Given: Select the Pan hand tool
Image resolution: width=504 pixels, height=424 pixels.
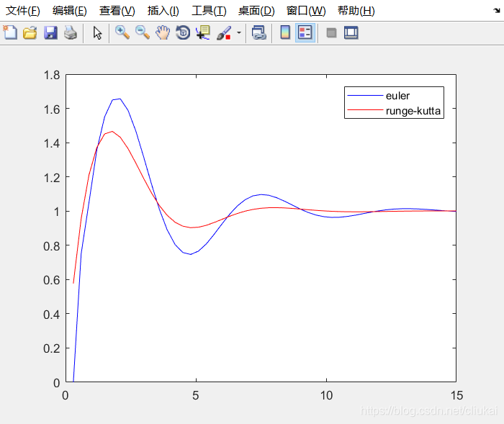Looking at the screenshot, I should pyautogui.click(x=163, y=32).
